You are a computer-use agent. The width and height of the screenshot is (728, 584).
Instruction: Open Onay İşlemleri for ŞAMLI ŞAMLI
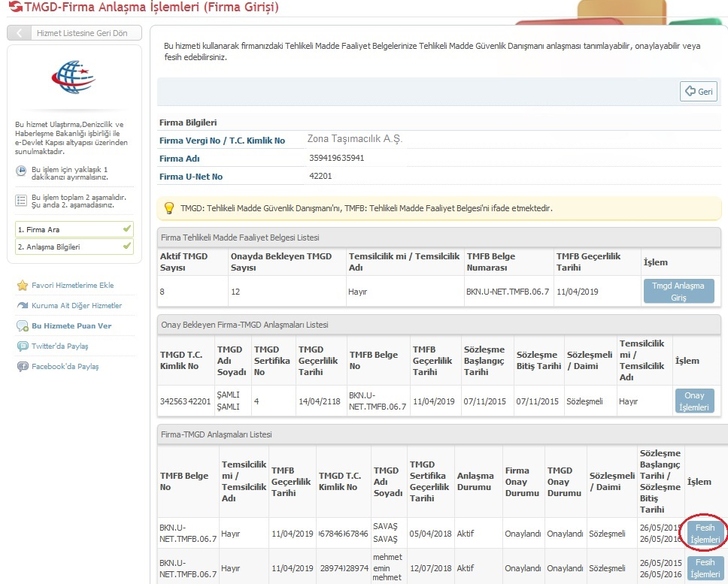pyautogui.click(x=694, y=401)
